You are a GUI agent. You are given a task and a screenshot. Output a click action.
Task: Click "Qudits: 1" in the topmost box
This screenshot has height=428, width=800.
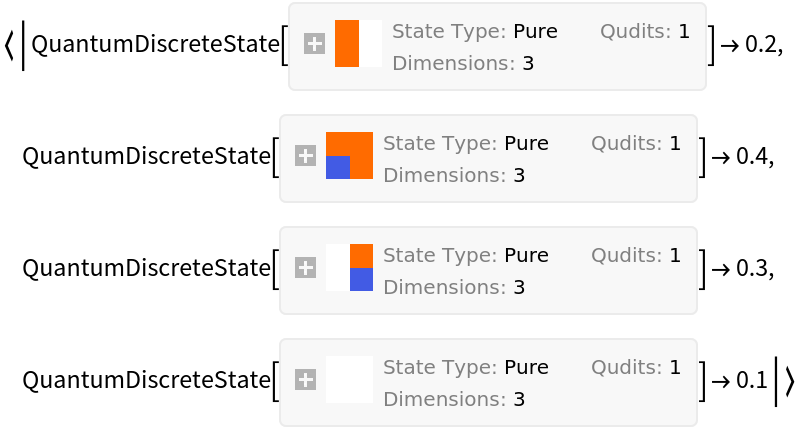coord(645,31)
